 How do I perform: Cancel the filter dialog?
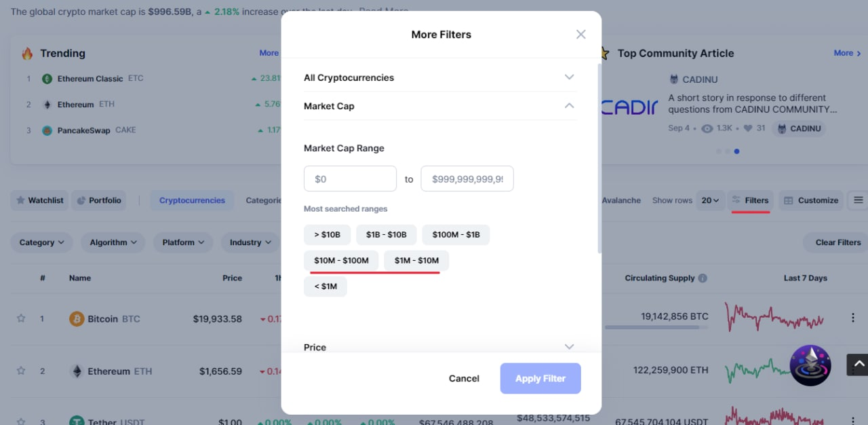click(x=464, y=379)
